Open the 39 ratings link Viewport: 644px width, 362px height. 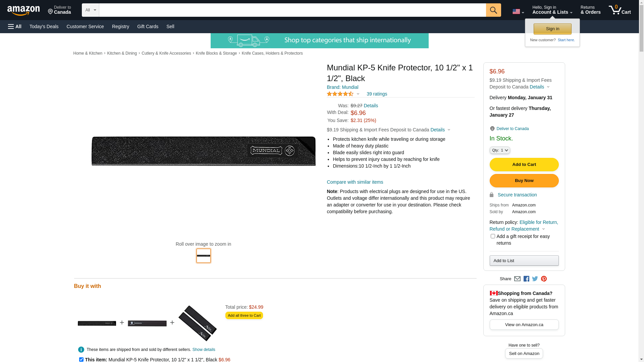pyautogui.click(x=377, y=94)
